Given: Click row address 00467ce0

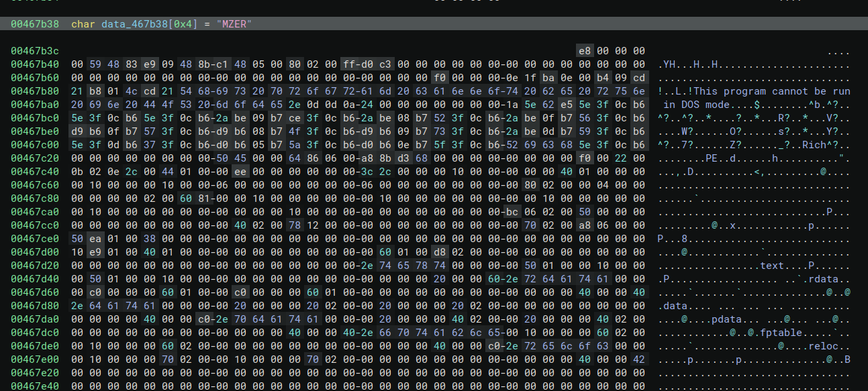Looking at the screenshot, I should [x=35, y=239].
